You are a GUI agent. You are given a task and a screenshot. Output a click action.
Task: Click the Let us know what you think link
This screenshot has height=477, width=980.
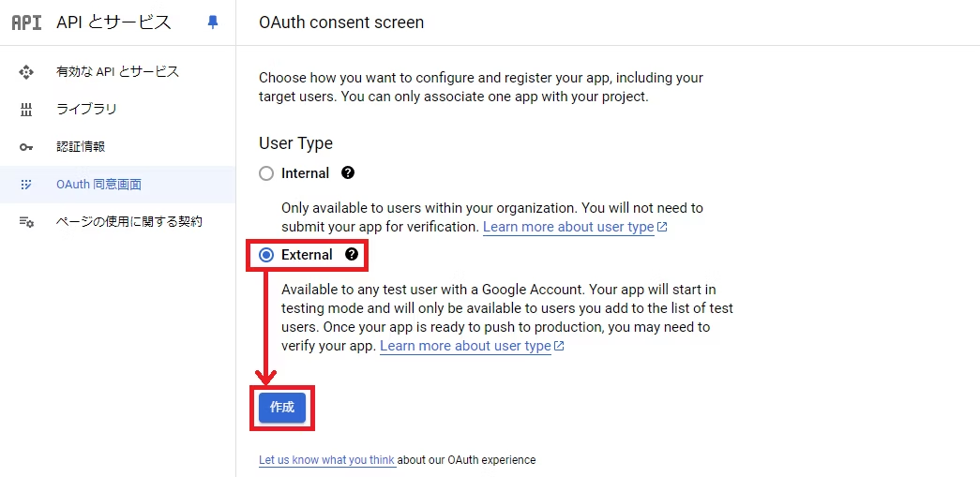[327, 460]
